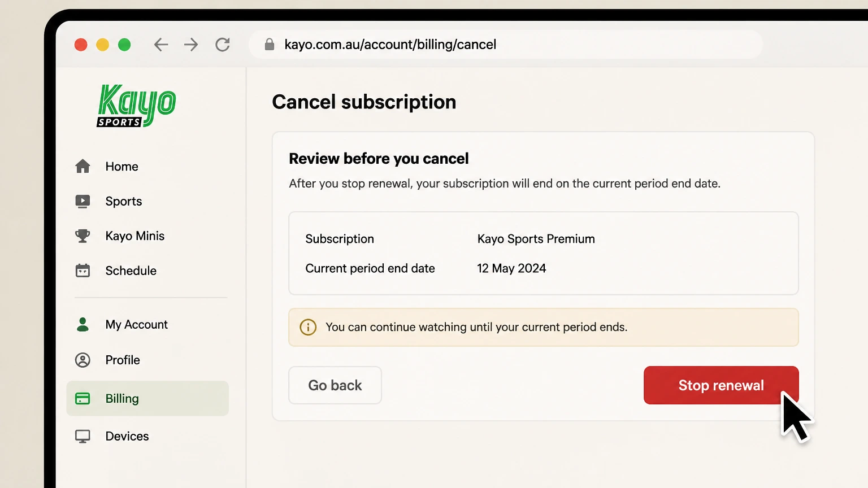The height and width of the screenshot is (488, 868).
Task: Click the Kayo Minis trophy icon
Action: point(83,236)
